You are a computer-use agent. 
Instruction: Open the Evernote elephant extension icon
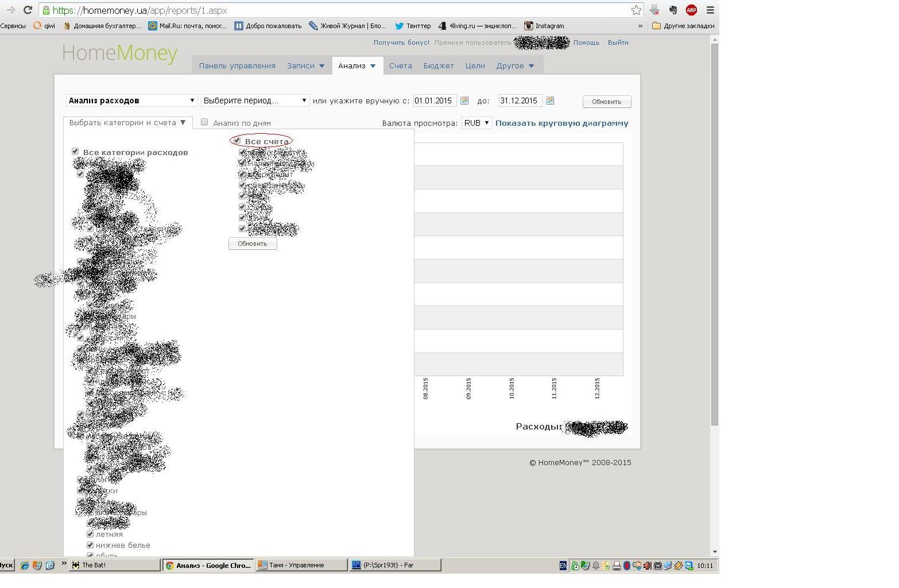pyautogui.click(x=673, y=10)
